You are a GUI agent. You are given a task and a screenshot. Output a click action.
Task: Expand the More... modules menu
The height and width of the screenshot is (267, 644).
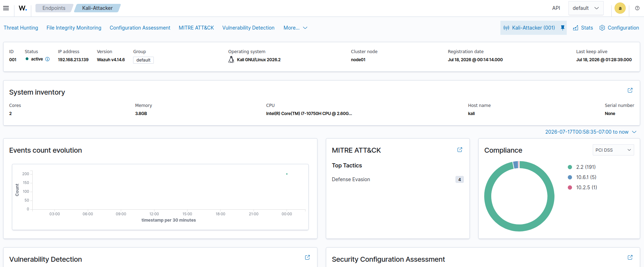pyautogui.click(x=295, y=28)
